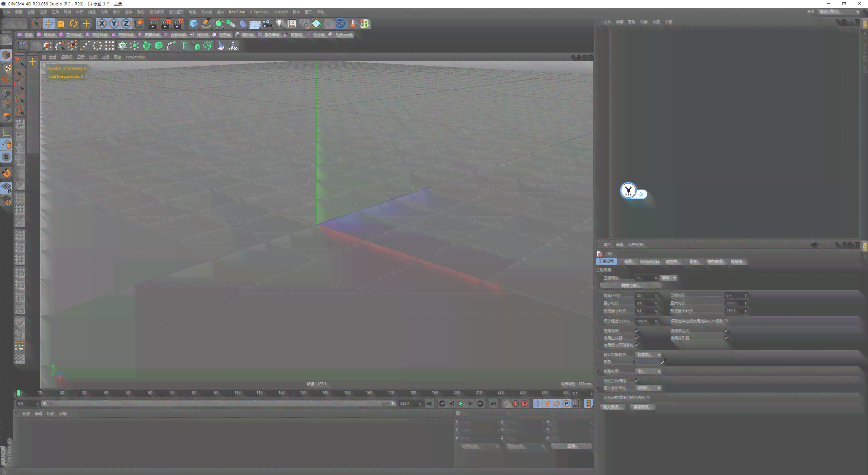
Task: Add a light bulb object
Action: click(279, 24)
